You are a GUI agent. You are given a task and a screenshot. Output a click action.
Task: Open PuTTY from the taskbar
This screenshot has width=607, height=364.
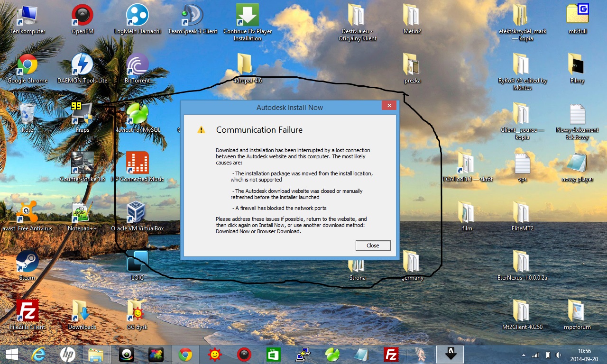(x=303, y=354)
